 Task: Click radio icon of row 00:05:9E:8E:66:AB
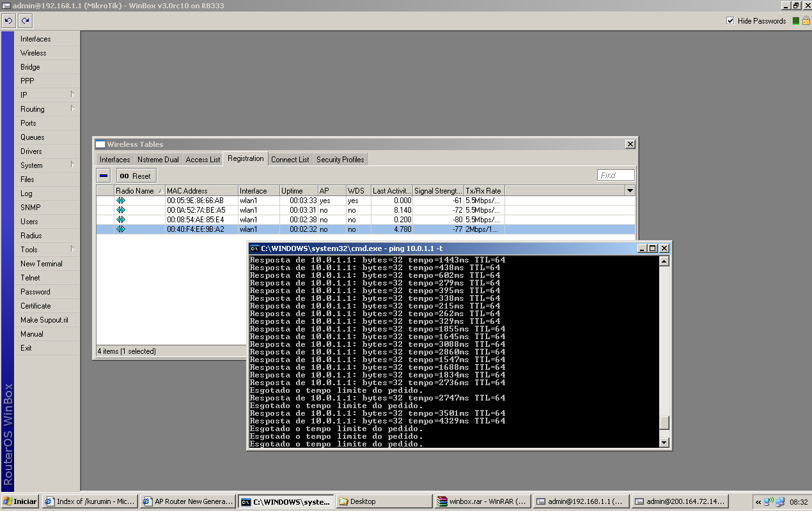[x=121, y=201]
